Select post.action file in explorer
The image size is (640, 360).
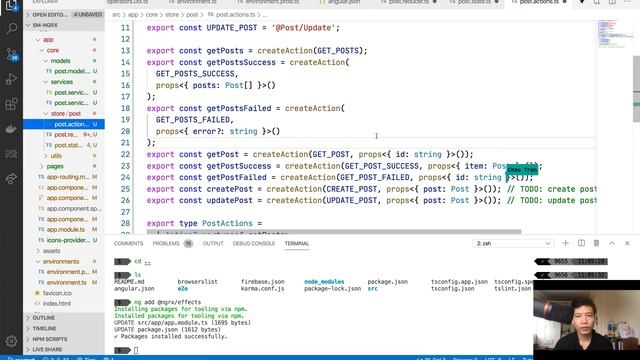(x=64, y=124)
